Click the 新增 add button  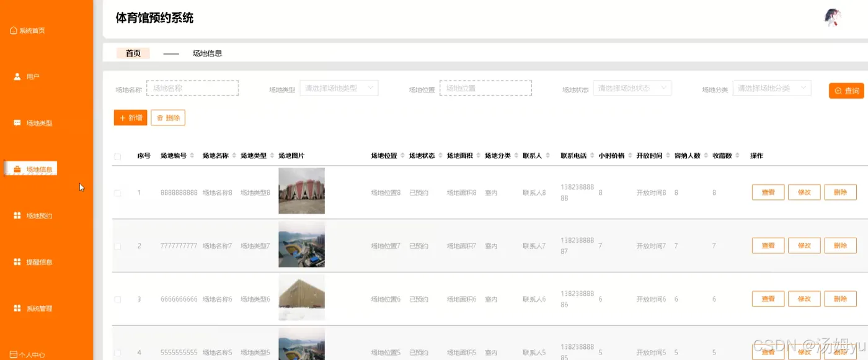(130, 118)
